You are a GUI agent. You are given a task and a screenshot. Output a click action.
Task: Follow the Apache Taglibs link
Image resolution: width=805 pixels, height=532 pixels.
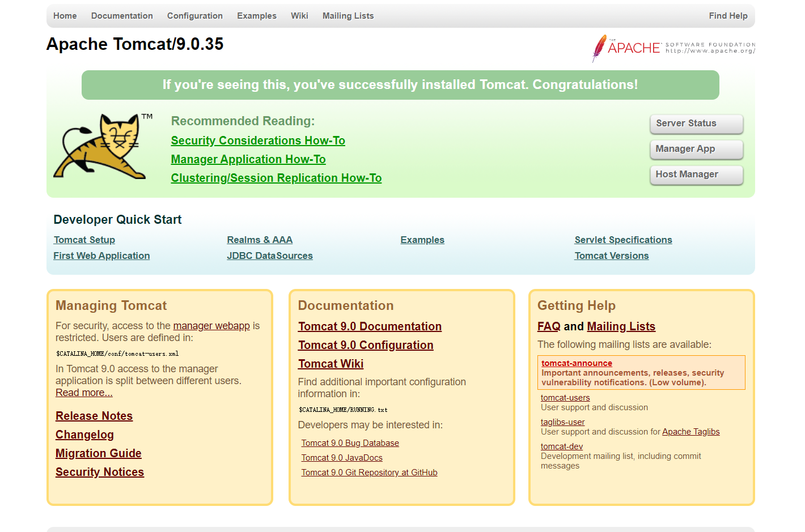[x=690, y=432]
